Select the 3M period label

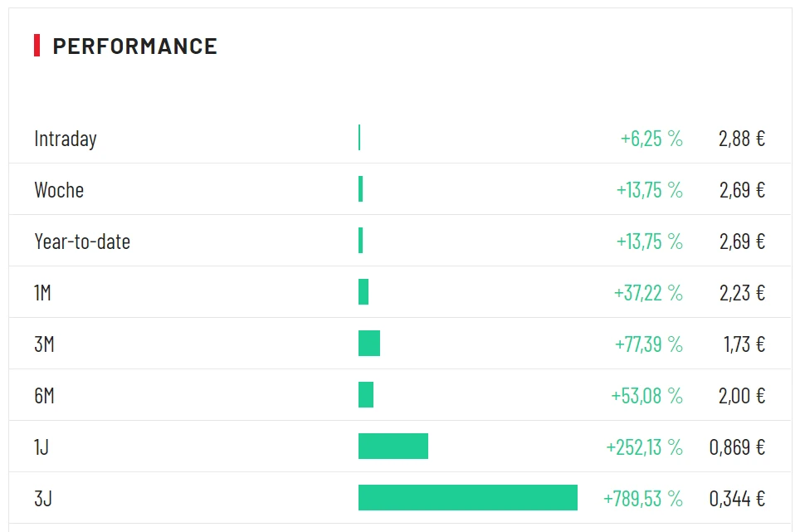click(x=44, y=344)
